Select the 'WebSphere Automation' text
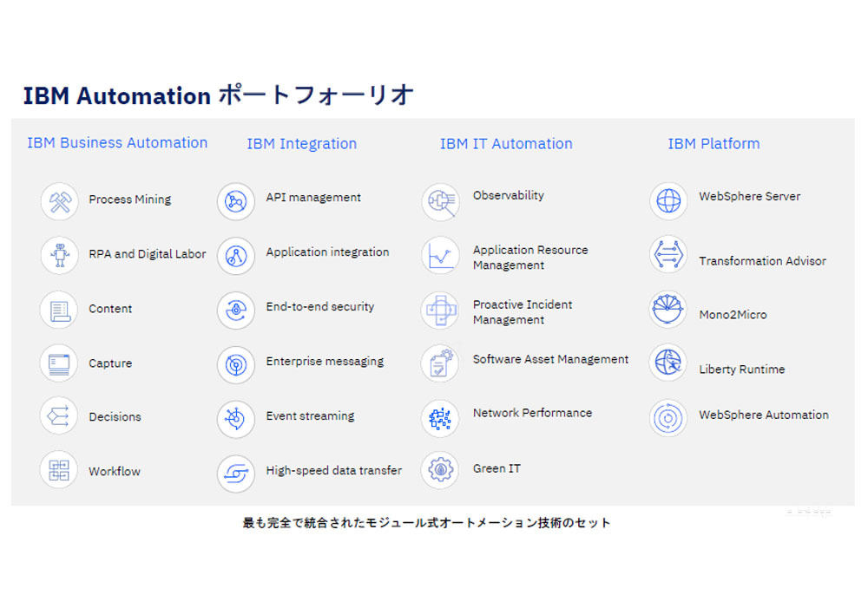This screenshot has width=868, height=608. [x=764, y=415]
